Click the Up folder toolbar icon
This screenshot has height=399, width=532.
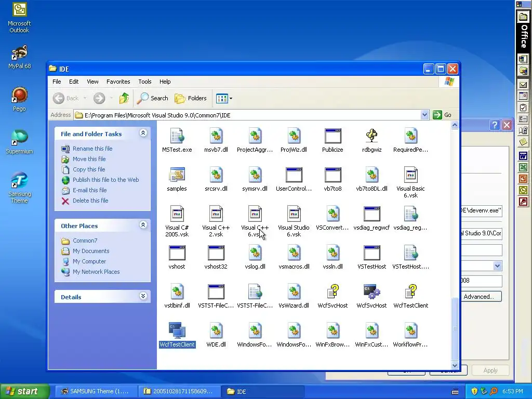pyautogui.click(x=124, y=98)
